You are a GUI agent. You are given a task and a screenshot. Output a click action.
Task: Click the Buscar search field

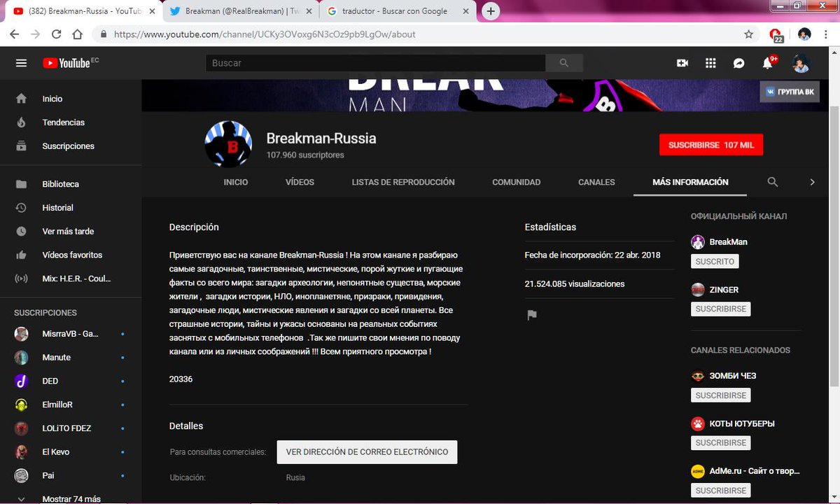(x=375, y=63)
